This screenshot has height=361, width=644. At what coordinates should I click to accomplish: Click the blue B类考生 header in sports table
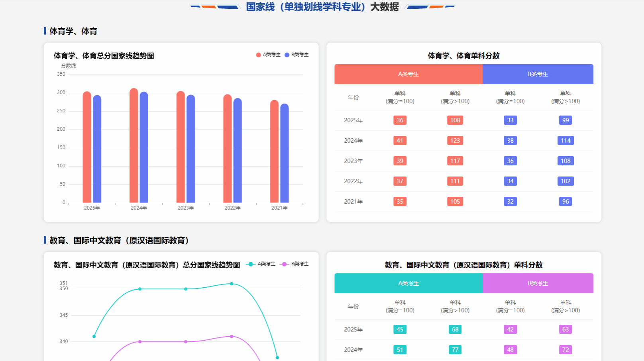(x=538, y=74)
